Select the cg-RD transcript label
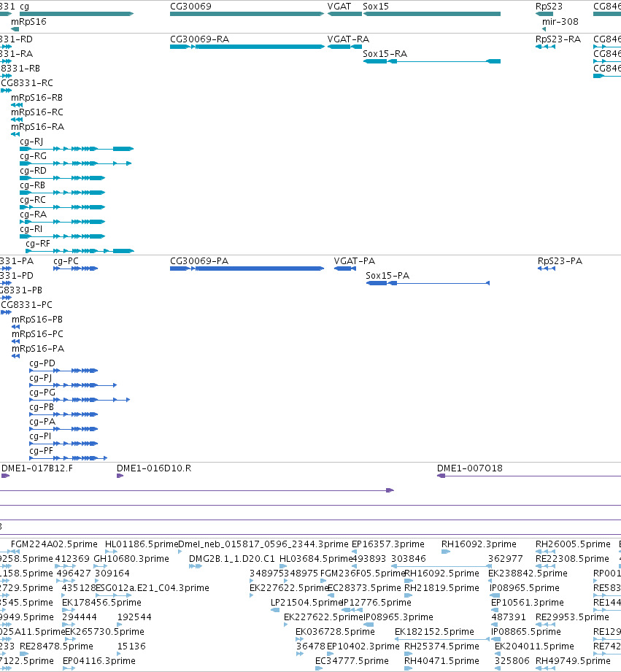The image size is (621, 672). [x=33, y=170]
